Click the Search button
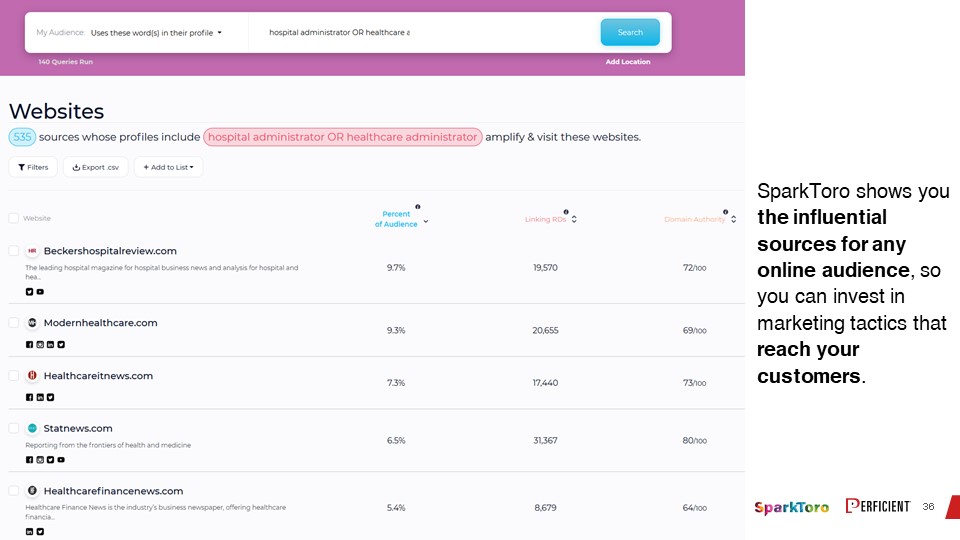960x540 pixels. (630, 32)
